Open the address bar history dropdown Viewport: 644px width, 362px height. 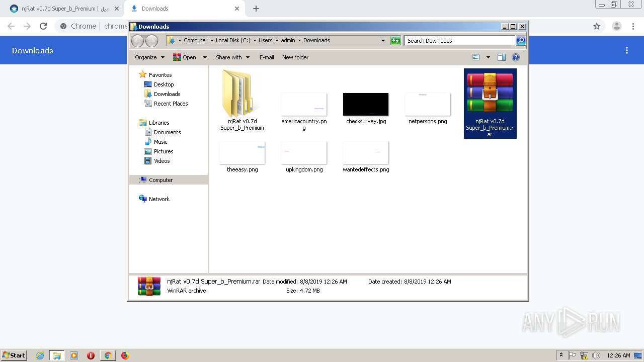click(383, 41)
